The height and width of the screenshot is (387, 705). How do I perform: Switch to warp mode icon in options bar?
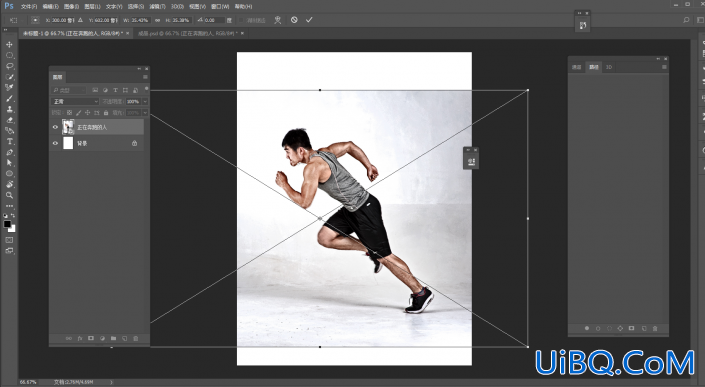[x=277, y=20]
